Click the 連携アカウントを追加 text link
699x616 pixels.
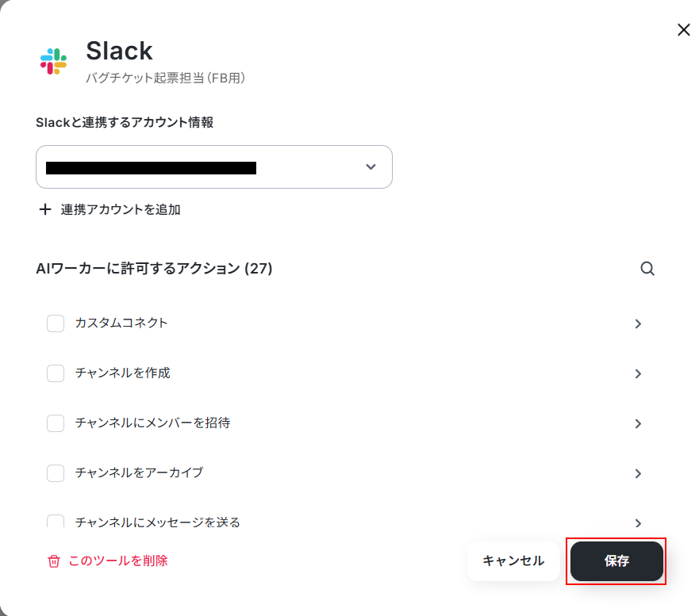tap(121, 209)
